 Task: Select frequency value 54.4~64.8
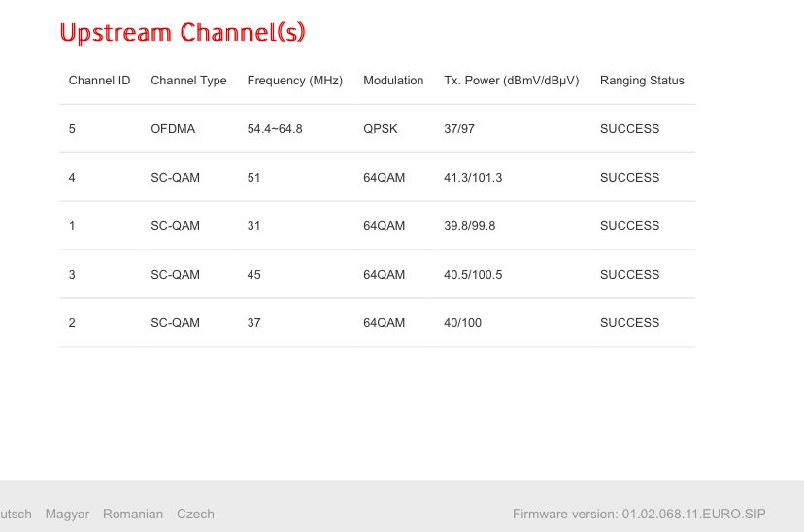[275, 129]
